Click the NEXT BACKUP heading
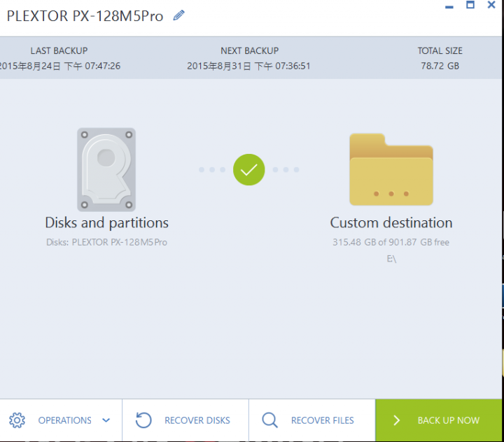The width and height of the screenshot is (504, 442). 249,51
